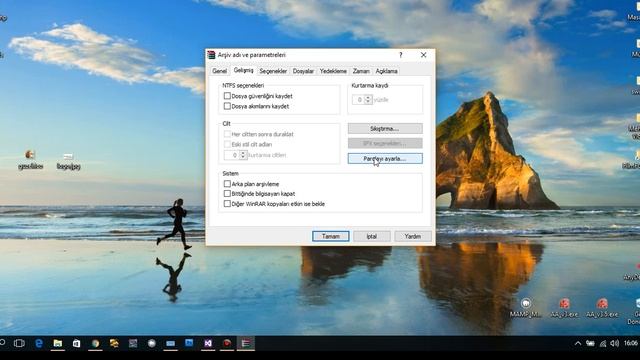Launch Microsoft Edge from the taskbar
The width and height of the screenshot is (640, 360).
(39, 343)
